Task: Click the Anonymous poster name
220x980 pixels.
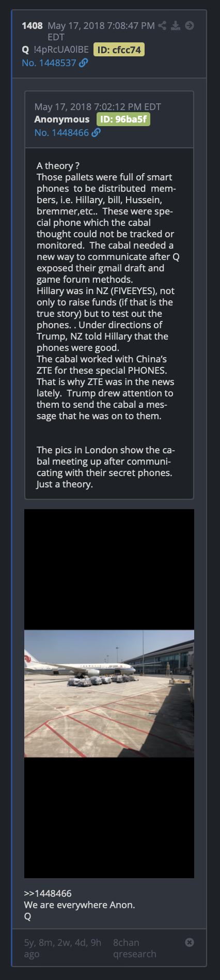Action: click(x=62, y=119)
